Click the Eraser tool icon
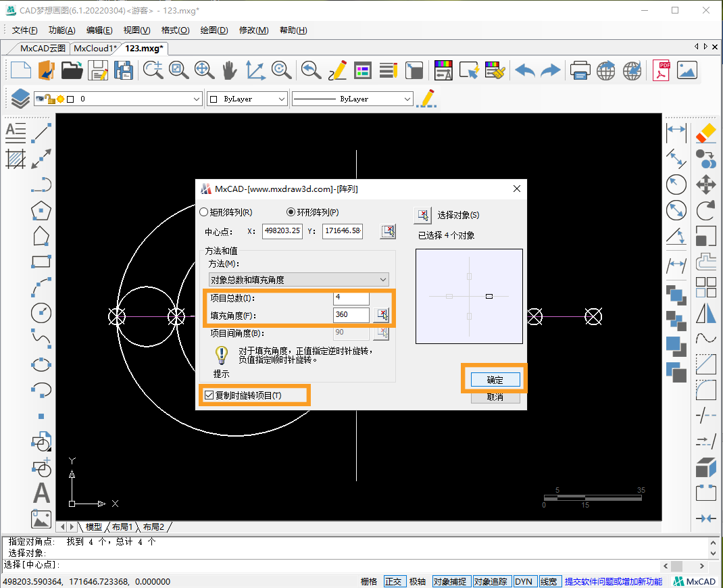Screen dimensions: 723x588 tap(705, 132)
